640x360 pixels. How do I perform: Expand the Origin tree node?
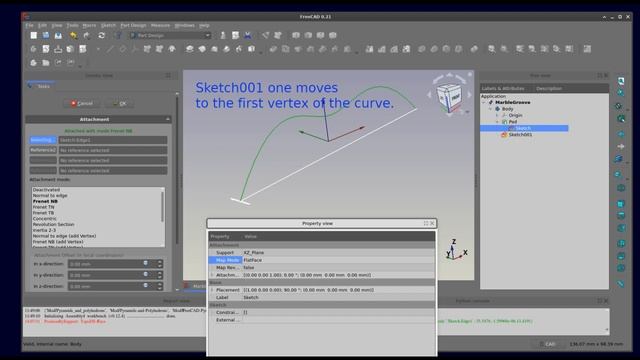[498, 116]
